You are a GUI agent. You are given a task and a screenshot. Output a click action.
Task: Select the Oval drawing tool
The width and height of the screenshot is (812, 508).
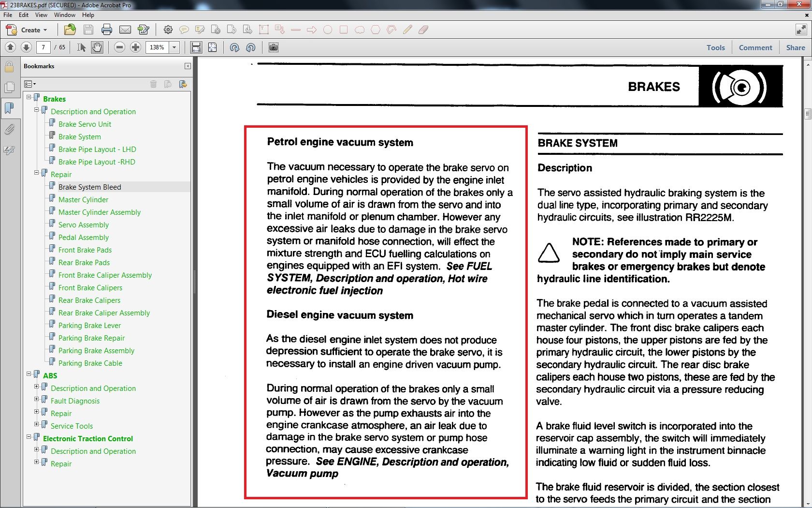(x=327, y=30)
